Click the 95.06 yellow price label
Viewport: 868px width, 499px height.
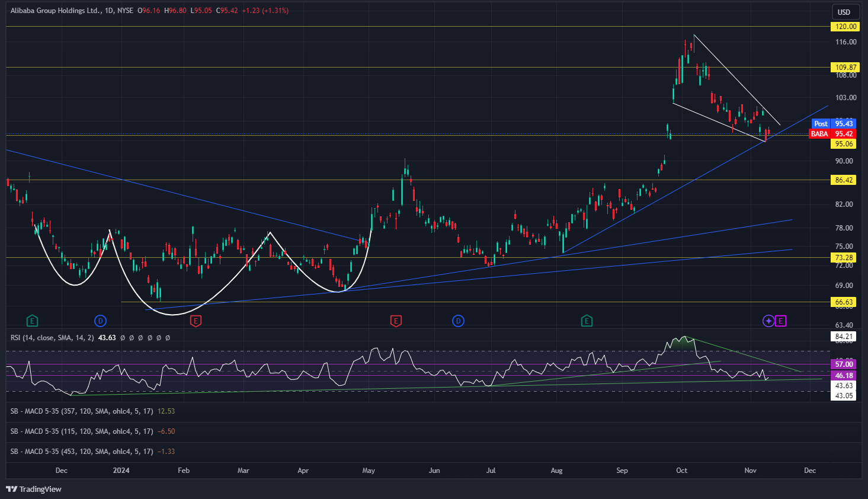click(844, 144)
